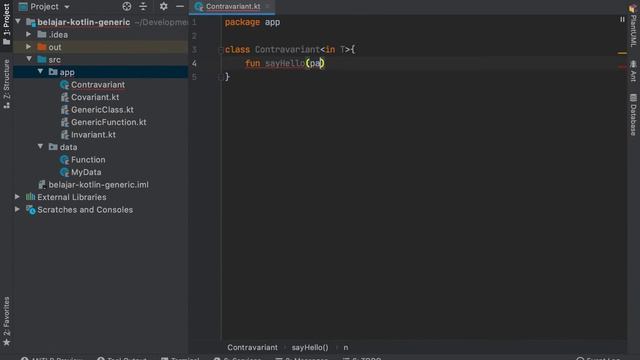Expand Scratches and Consoles node

18,209
